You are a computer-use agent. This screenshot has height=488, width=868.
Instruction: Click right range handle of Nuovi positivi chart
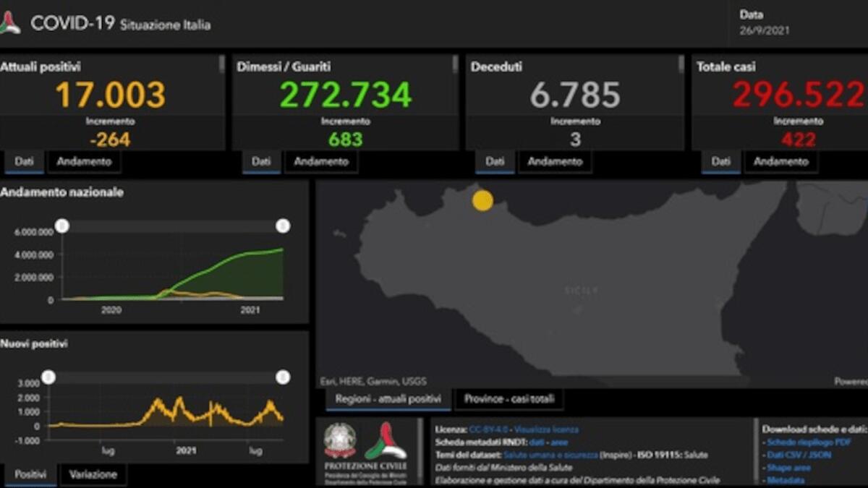[x=283, y=377]
